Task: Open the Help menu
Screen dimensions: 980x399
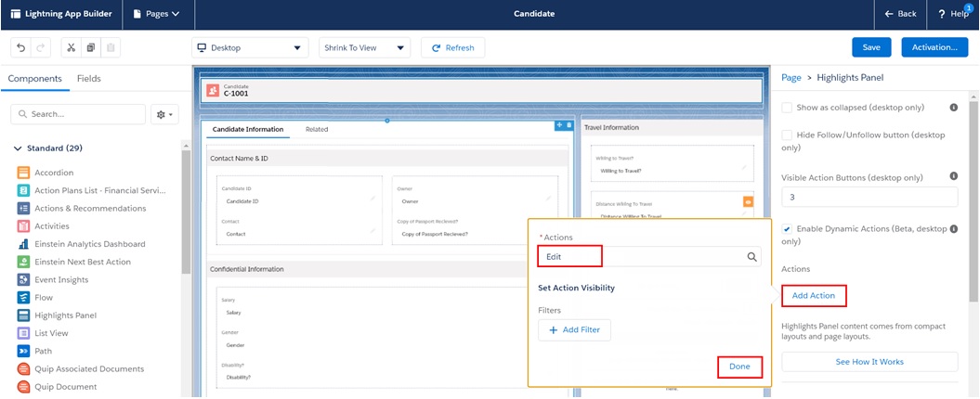Action: click(x=953, y=14)
